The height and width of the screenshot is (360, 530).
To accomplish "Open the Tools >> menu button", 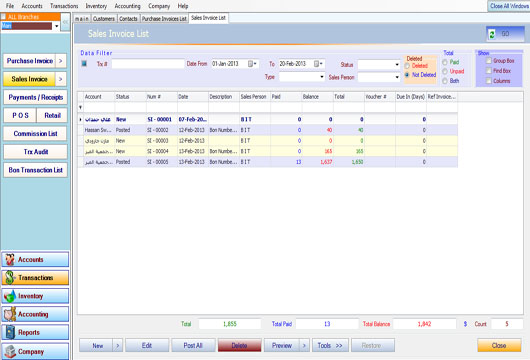I will [x=330, y=346].
